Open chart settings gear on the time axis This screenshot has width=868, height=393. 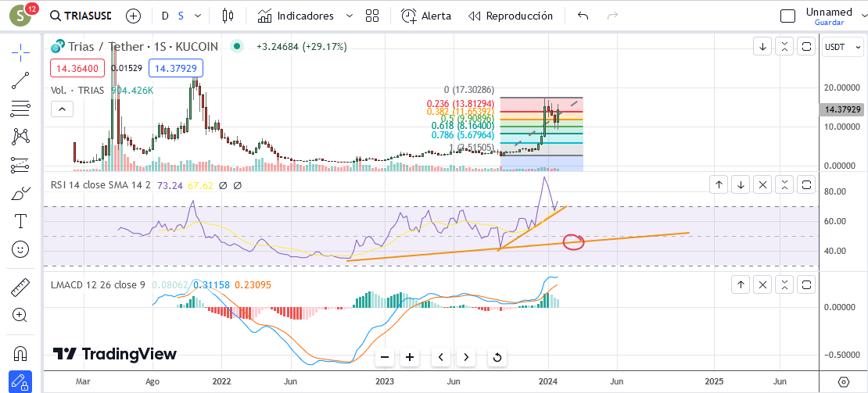point(844,382)
